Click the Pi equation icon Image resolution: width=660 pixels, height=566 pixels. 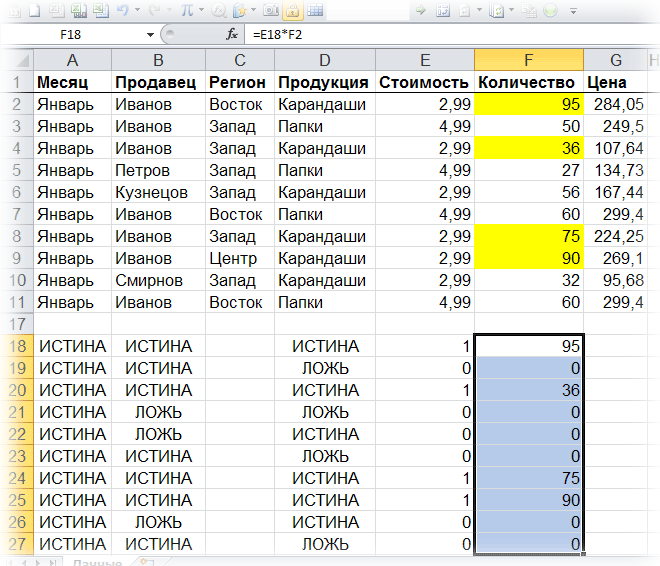pyautogui.click(x=187, y=10)
